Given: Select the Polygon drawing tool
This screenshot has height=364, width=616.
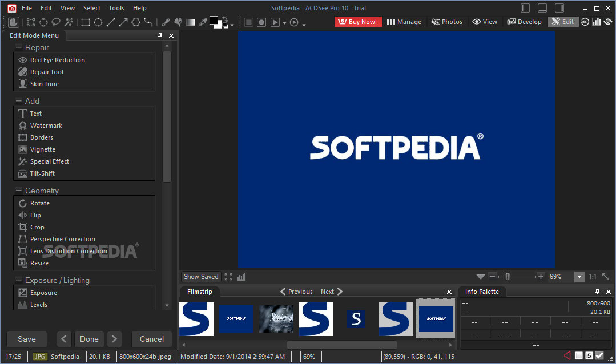Looking at the screenshot, I should coord(136,22).
